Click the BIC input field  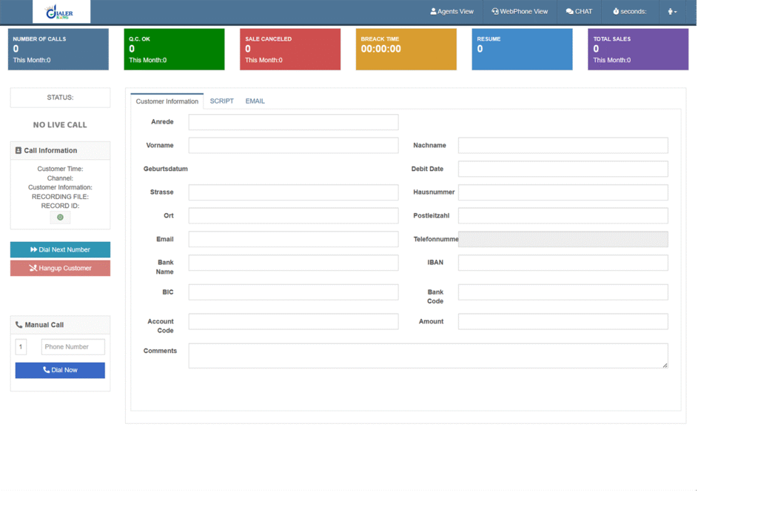click(x=293, y=292)
